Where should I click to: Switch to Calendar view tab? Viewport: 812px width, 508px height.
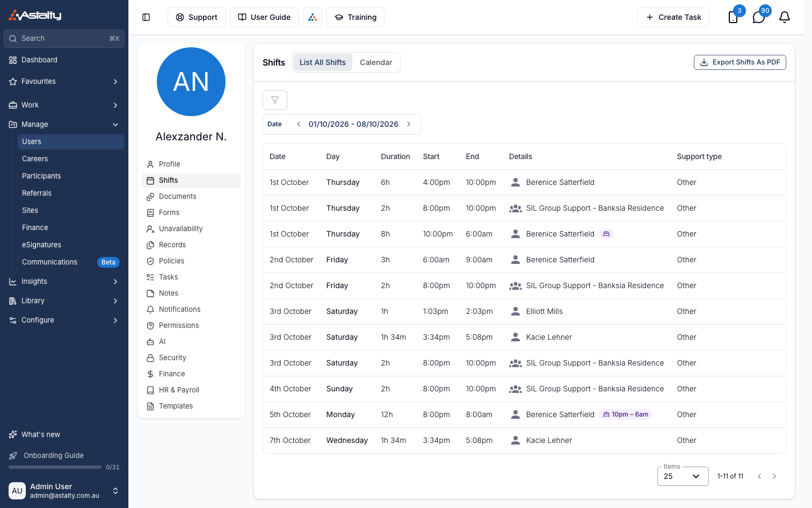(376, 62)
